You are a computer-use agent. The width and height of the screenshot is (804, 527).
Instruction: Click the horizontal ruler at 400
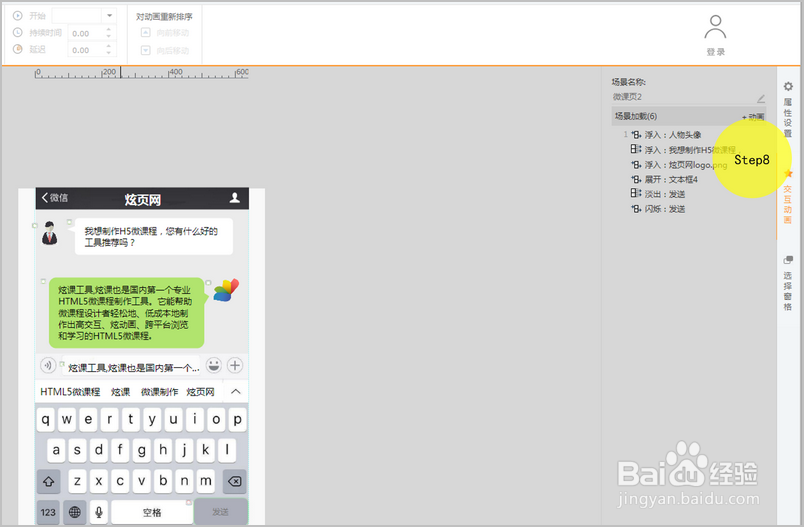[176, 73]
